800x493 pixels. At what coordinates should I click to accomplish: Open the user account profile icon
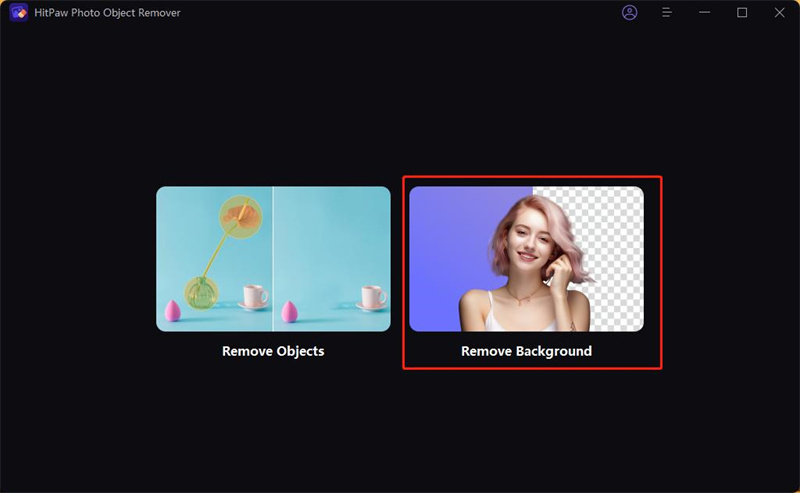point(629,13)
